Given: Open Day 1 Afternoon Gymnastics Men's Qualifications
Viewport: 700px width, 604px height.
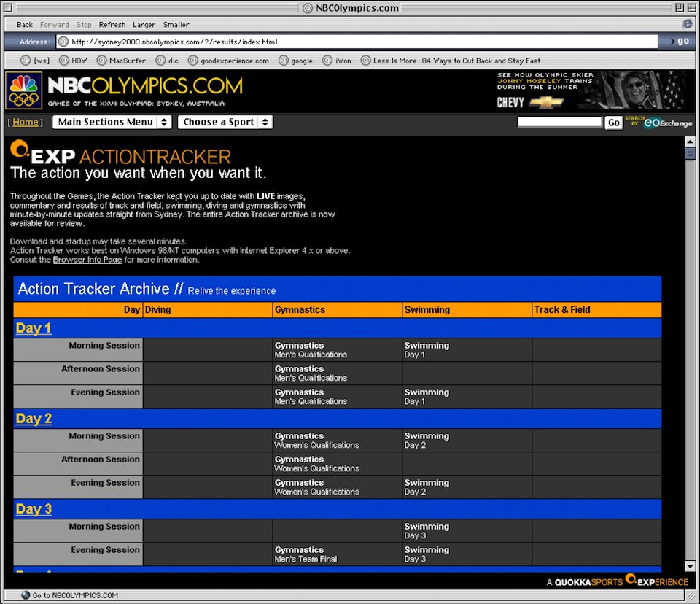Looking at the screenshot, I should click(x=311, y=373).
